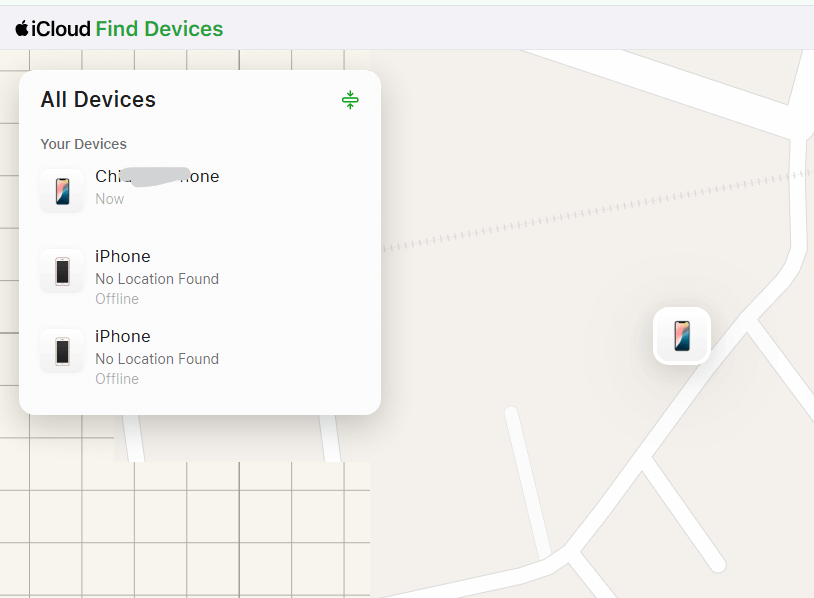Click the Apple logo in the header

pos(22,28)
